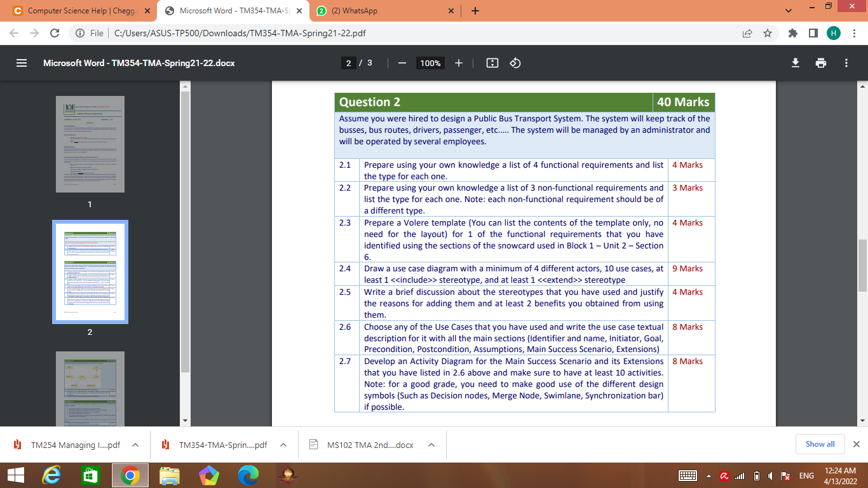868x488 pixels.
Task: Open the Chrome side panel icon
Action: click(813, 33)
